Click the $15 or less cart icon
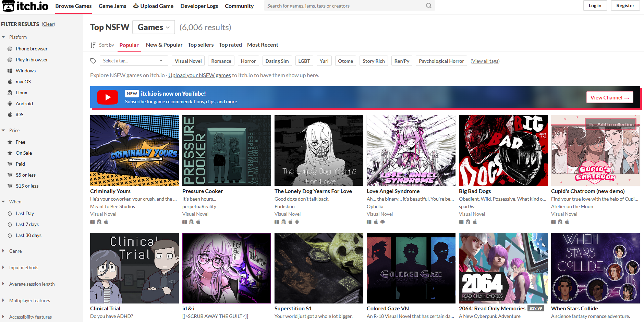Screen dimensions: 644x322 (x=10, y=186)
